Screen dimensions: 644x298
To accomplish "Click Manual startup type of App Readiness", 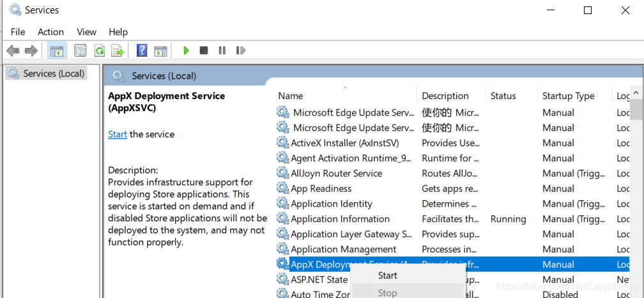I will pos(558,189).
